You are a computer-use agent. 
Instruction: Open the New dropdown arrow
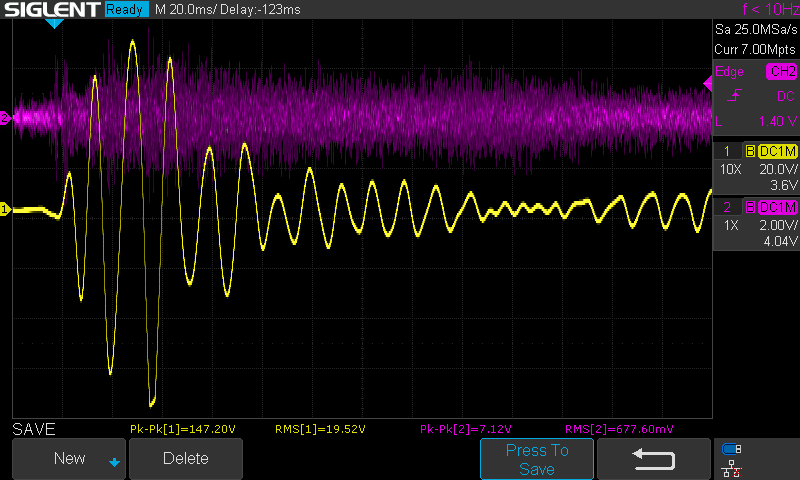[x=114, y=462]
